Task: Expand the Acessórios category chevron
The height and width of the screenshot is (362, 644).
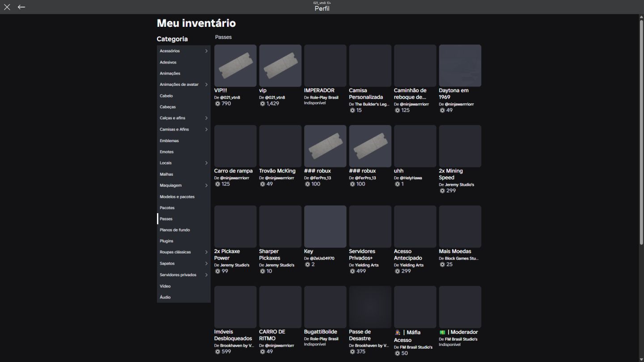Action: pos(206,51)
